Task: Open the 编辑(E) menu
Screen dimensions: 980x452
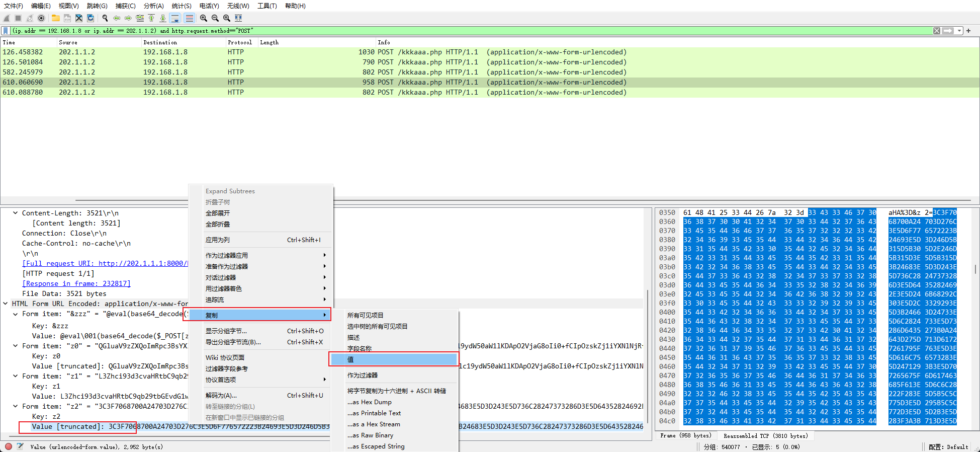Action: [x=41, y=6]
